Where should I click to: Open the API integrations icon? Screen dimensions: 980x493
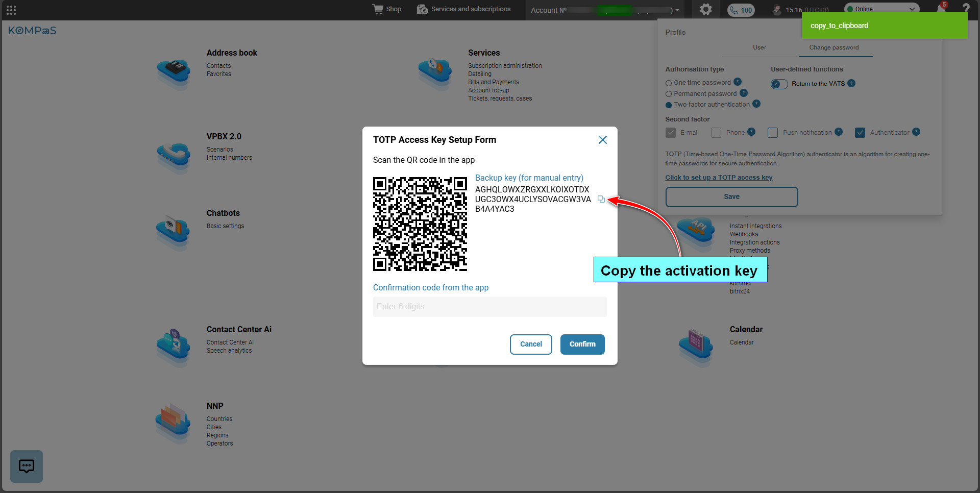696,233
